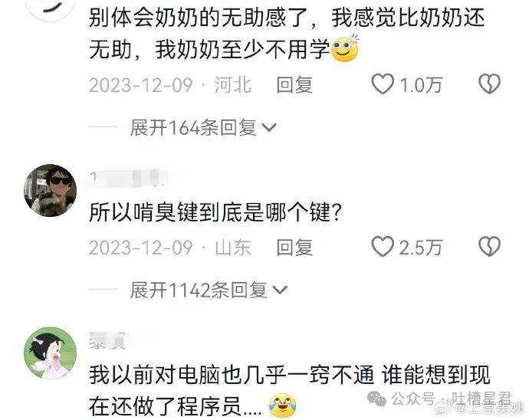The height and width of the screenshot is (420, 529).
Task: Open the blurred username above 所以啃臭键 comment
Action: 129,179
